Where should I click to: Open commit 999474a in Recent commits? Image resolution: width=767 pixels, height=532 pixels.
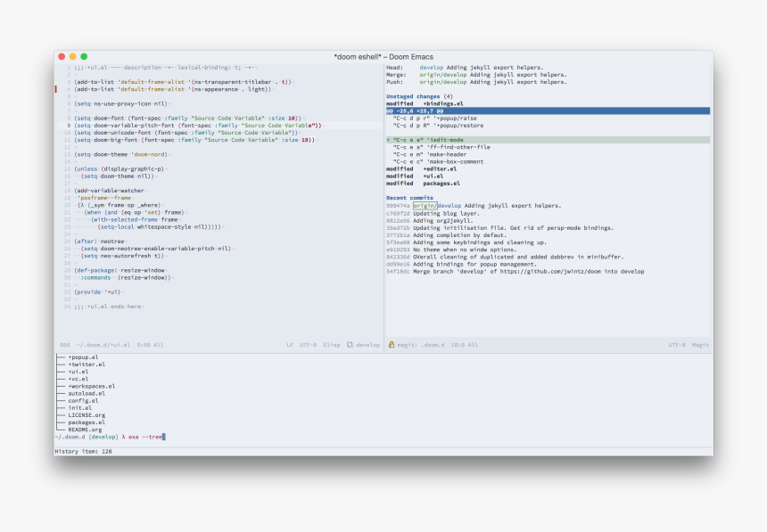(398, 205)
